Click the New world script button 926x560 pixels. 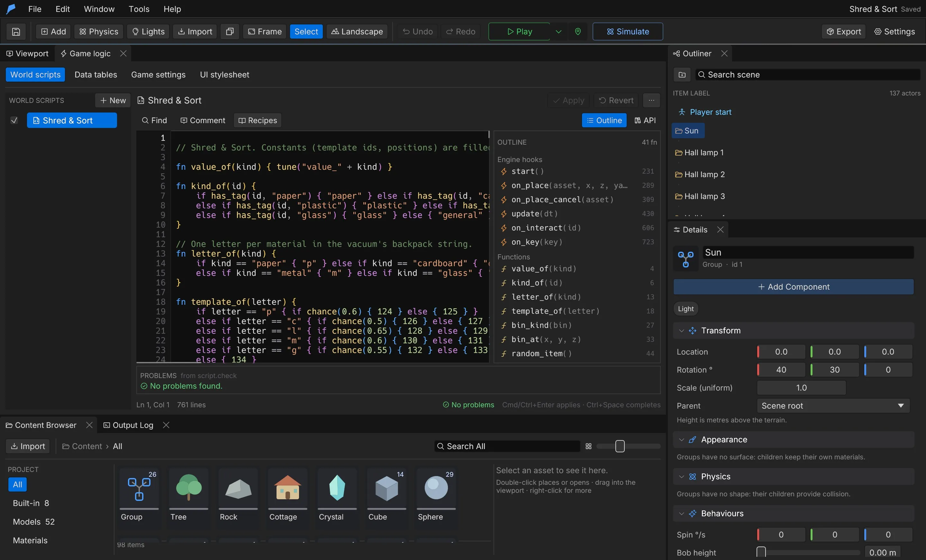point(113,100)
